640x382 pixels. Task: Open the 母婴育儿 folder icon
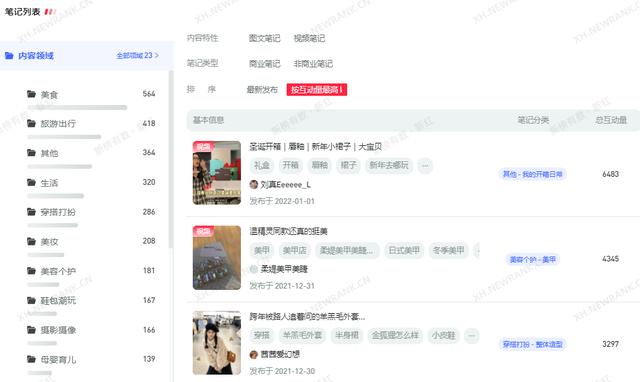tap(31, 359)
